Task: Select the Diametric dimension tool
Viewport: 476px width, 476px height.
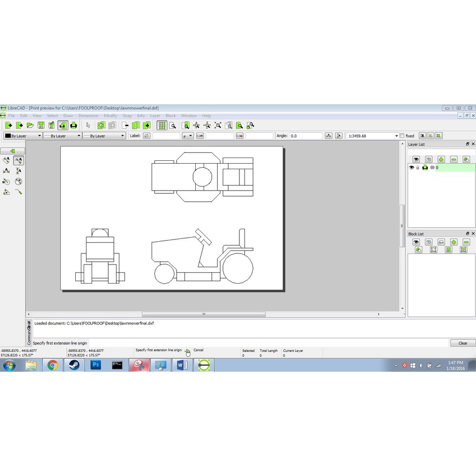Action: click(x=19, y=182)
